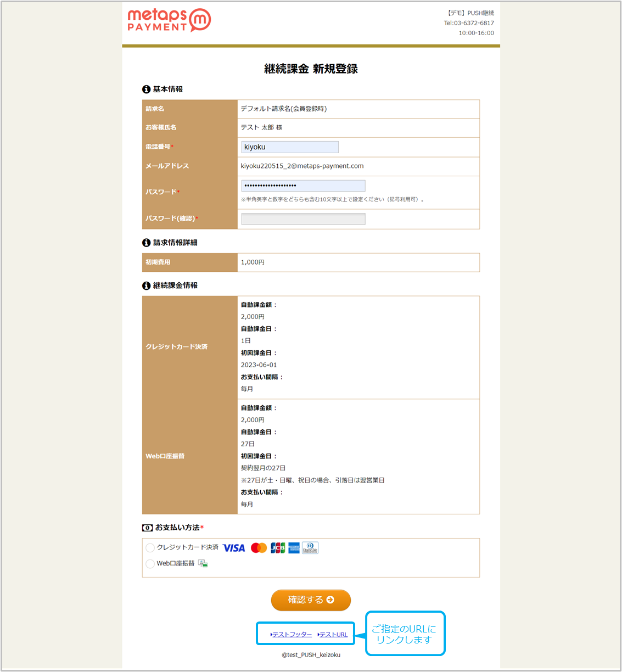The height and width of the screenshot is (672, 622).
Task: Select the クレジットカード決済 radio button
Action: click(150, 547)
